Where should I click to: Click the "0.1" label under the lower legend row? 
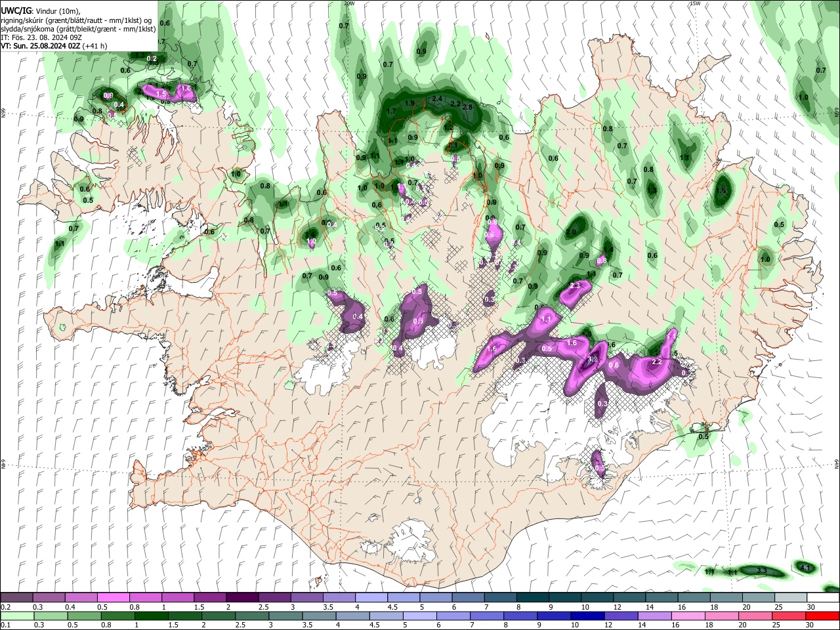pyautogui.click(x=5, y=625)
